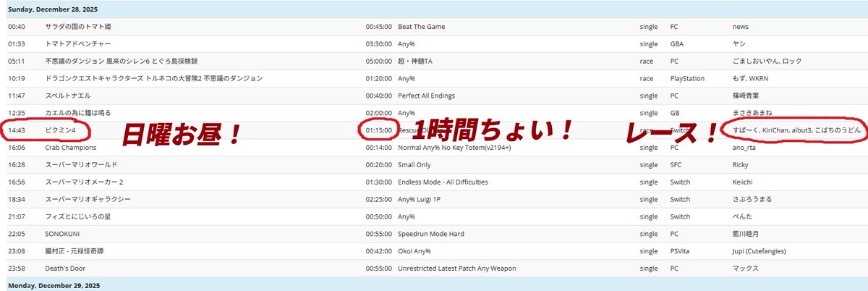Click the "Speedrun Mode Hard" category cell
This screenshot has width=868, height=291.
pos(431,234)
